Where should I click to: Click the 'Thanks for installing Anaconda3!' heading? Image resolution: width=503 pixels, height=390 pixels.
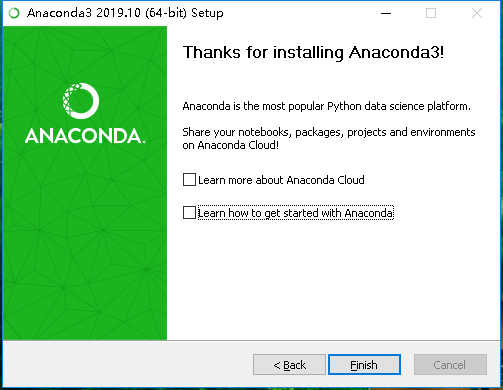[313, 53]
